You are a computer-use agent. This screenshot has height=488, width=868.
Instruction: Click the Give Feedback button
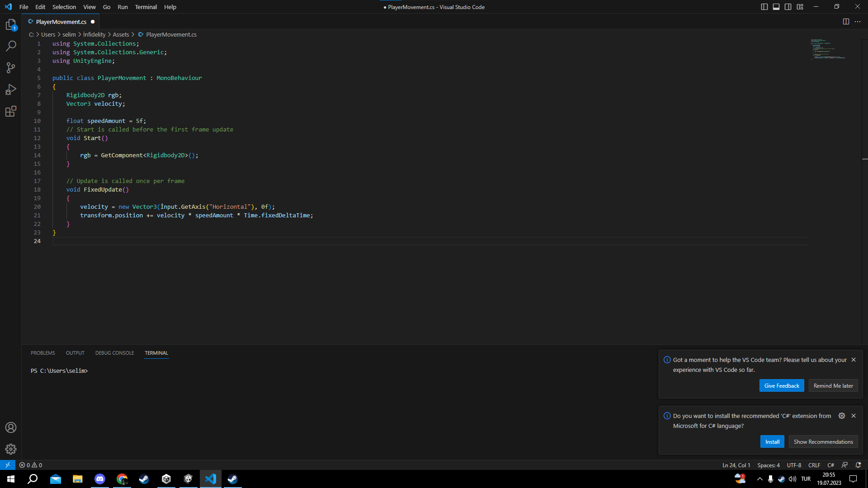pos(782,386)
